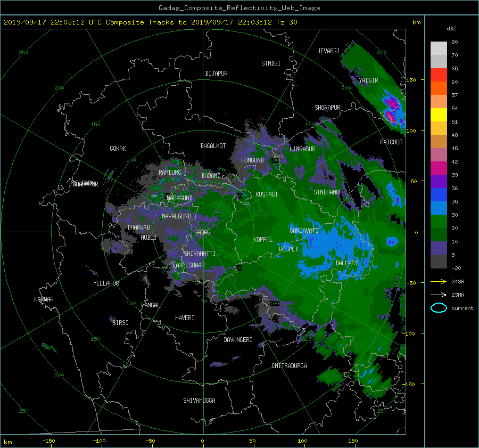Click the KARWAR city label
Screen dimensions: 479x448
tap(44, 299)
